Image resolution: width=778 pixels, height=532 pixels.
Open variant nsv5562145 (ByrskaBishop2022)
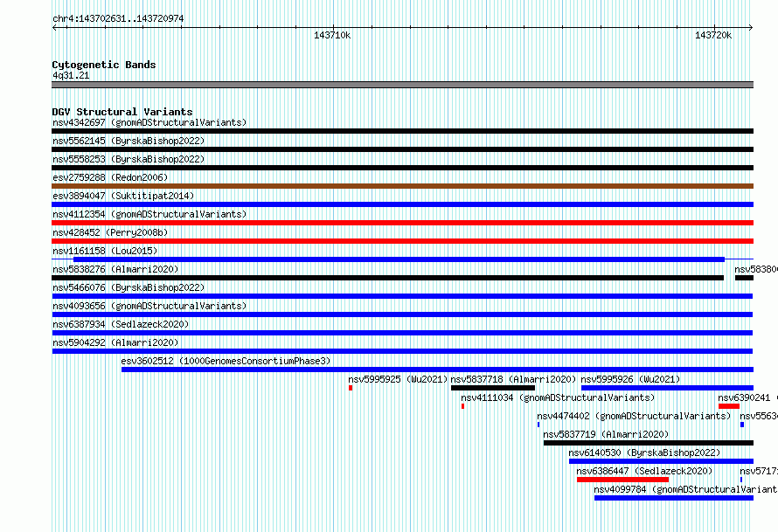click(402, 149)
